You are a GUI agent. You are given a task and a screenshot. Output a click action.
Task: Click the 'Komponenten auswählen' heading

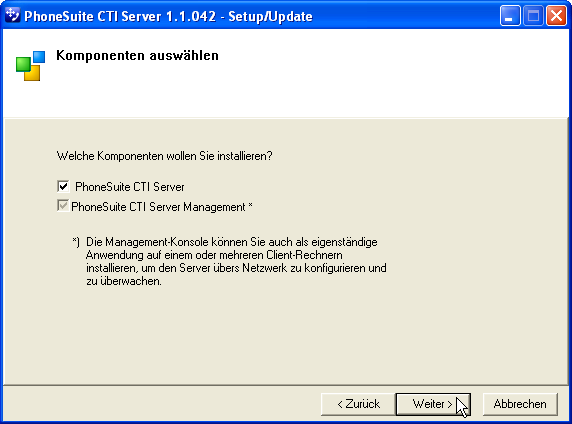coord(137,55)
